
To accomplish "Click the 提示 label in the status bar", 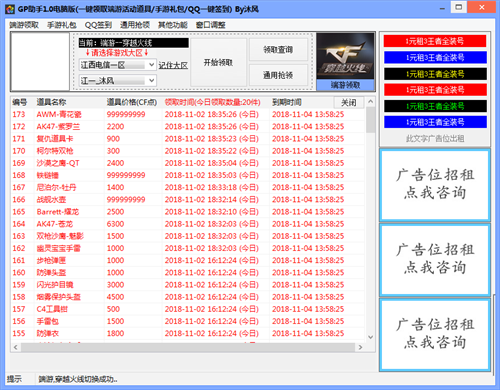I will [x=14, y=379].
